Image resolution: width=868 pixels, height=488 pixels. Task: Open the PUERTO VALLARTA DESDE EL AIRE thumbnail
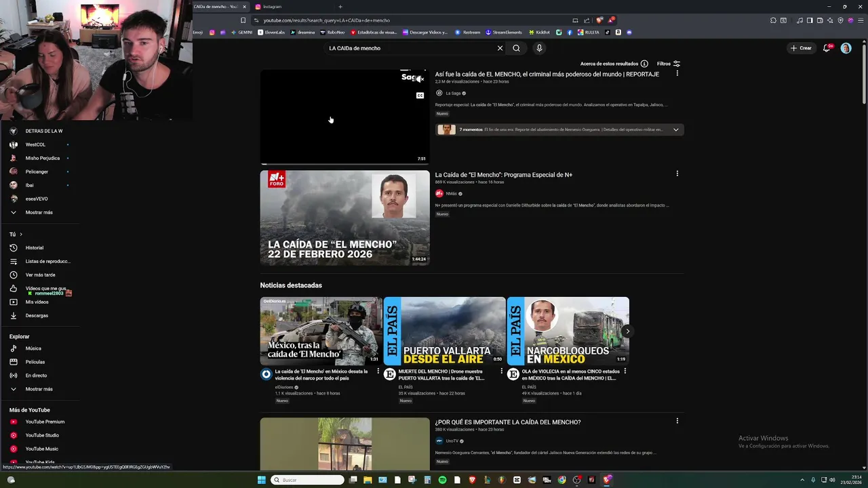tap(444, 331)
